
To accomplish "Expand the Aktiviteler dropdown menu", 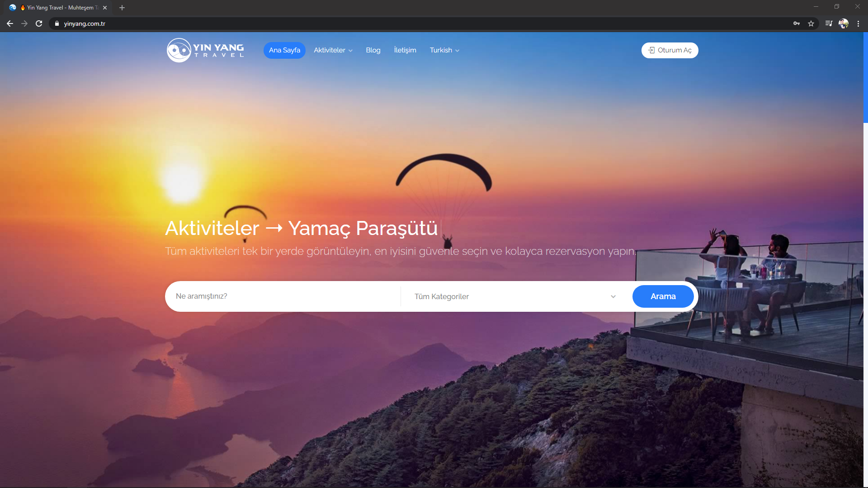I will pyautogui.click(x=333, y=50).
